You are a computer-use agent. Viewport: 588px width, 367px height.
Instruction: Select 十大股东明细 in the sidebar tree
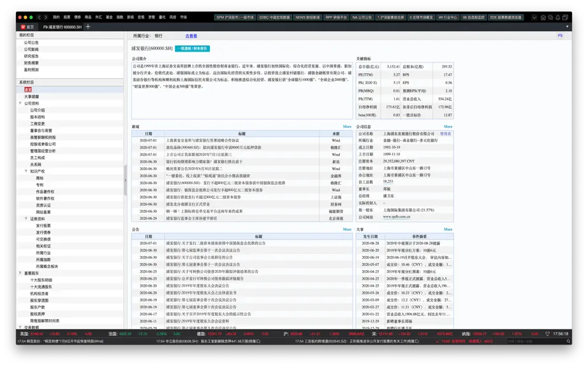[x=41, y=280]
